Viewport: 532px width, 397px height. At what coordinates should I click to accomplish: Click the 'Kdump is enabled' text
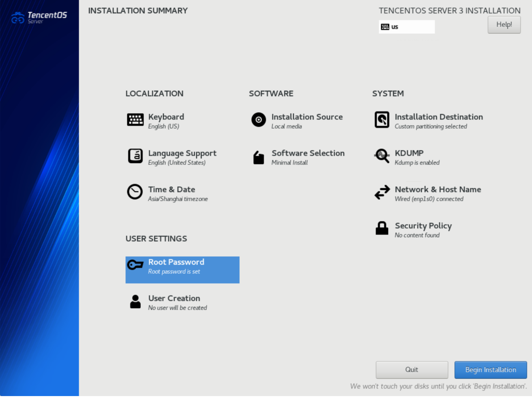417,163
